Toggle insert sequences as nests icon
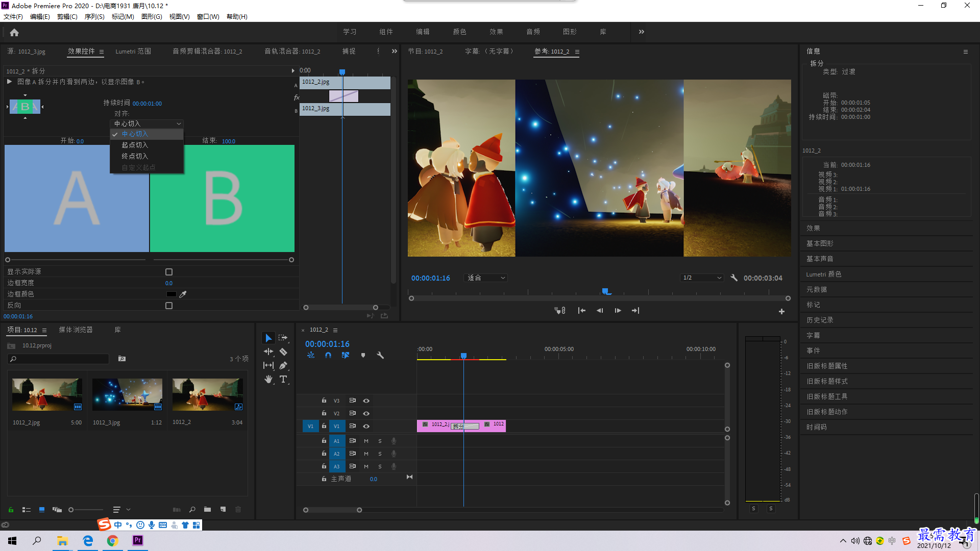This screenshot has width=980, height=551. point(311,356)
